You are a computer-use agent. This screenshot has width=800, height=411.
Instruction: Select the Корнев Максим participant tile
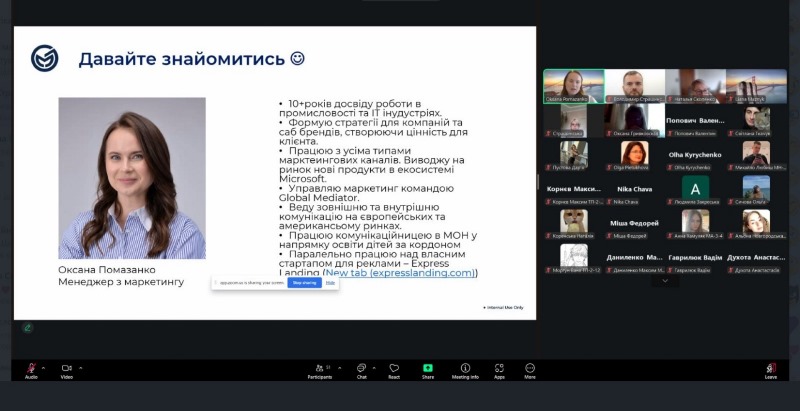573,189
